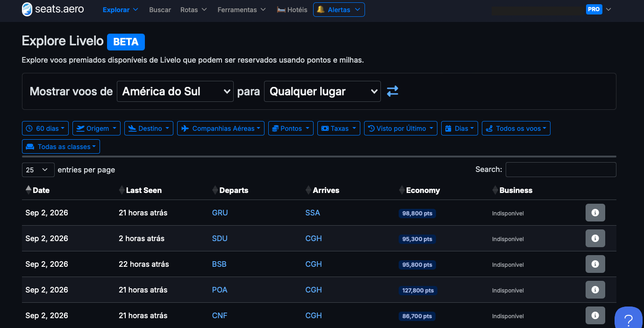Open Todas as classes filter
This screenshot has height=328, width=644.
[61, 146]
